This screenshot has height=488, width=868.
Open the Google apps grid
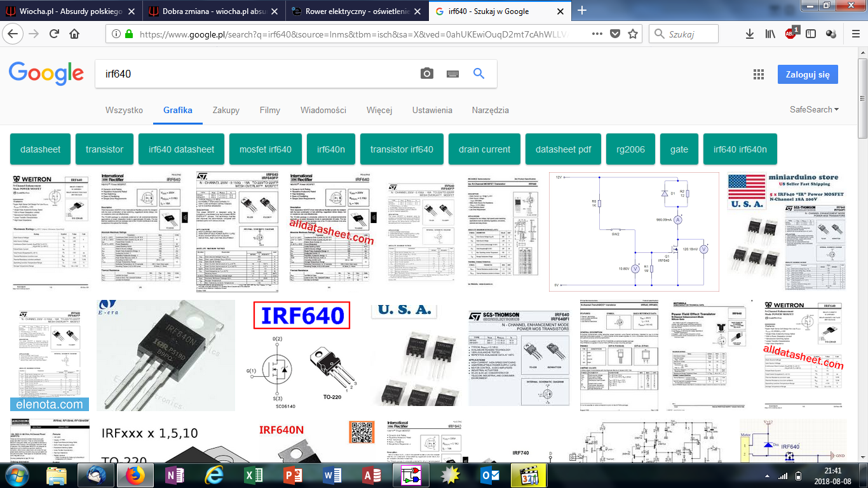(758, 74)
